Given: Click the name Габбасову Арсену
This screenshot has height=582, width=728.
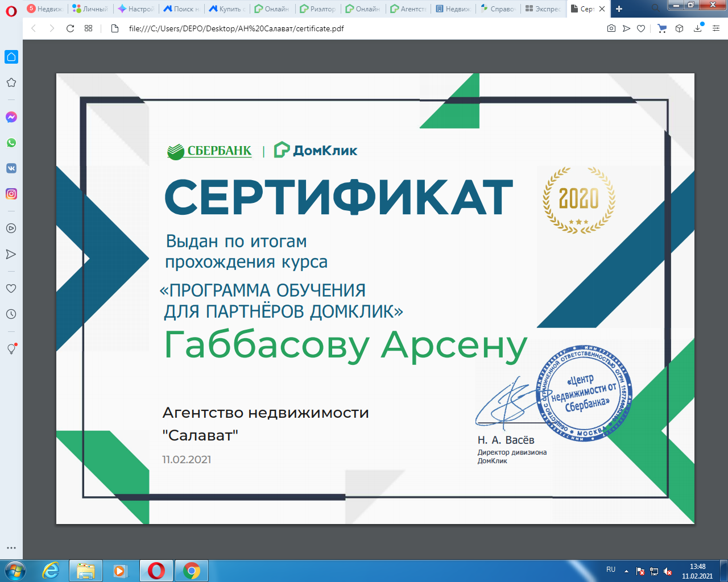Looking at the screenshot, I should [x=346, y=346].
